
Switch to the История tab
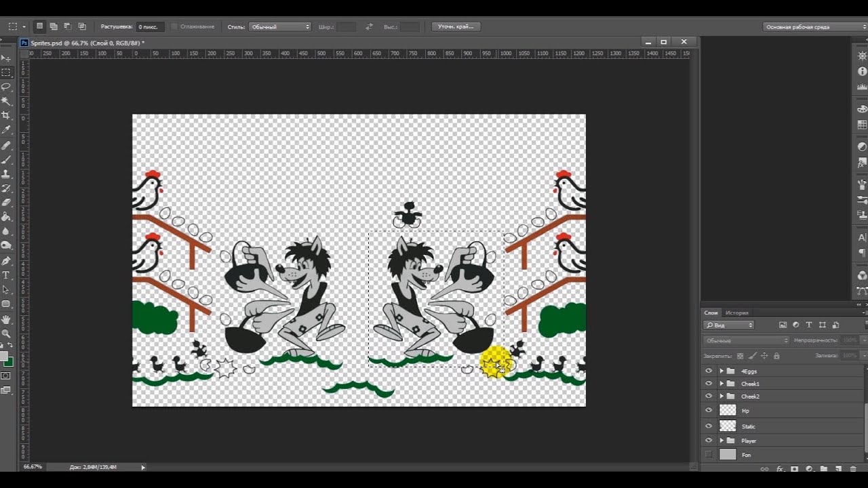pyautogui.click(x=736, y=312)
